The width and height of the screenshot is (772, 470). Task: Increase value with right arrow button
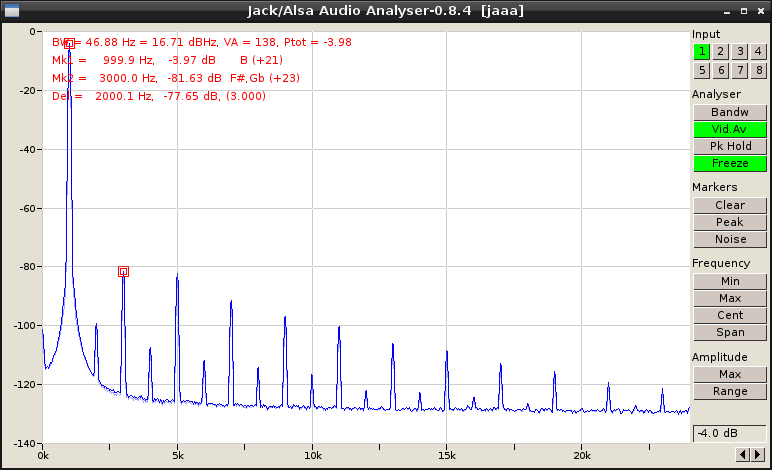pos(758,454)
